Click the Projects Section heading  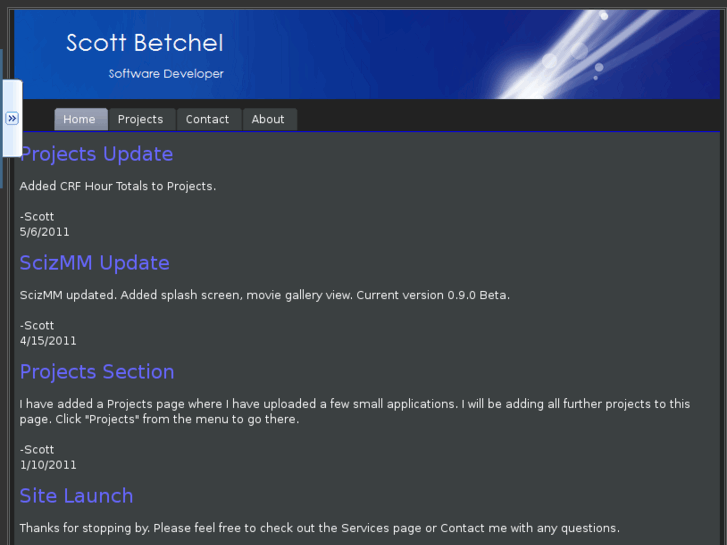[97, 372]
